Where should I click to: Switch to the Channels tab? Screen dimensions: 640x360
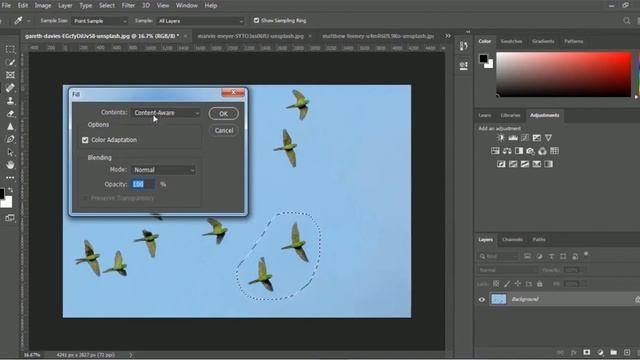click(512, 240)
